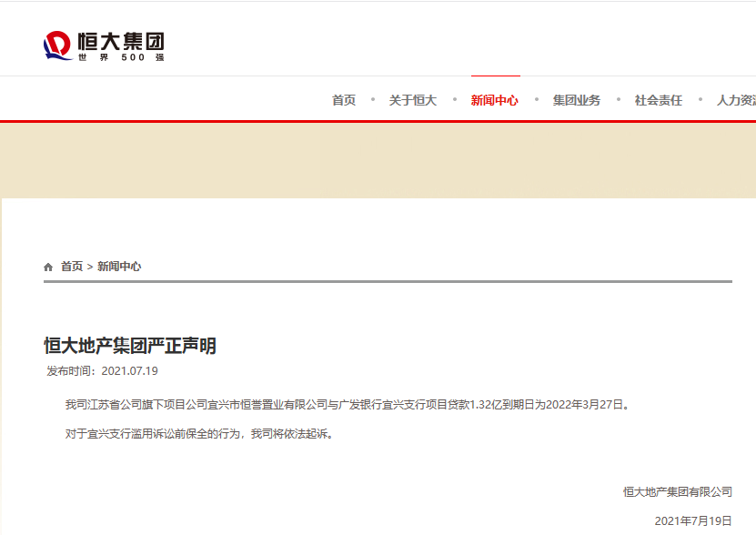Open the 集团业务 navigation item
This screenshot has width=756, height=535.
[577, 100]
